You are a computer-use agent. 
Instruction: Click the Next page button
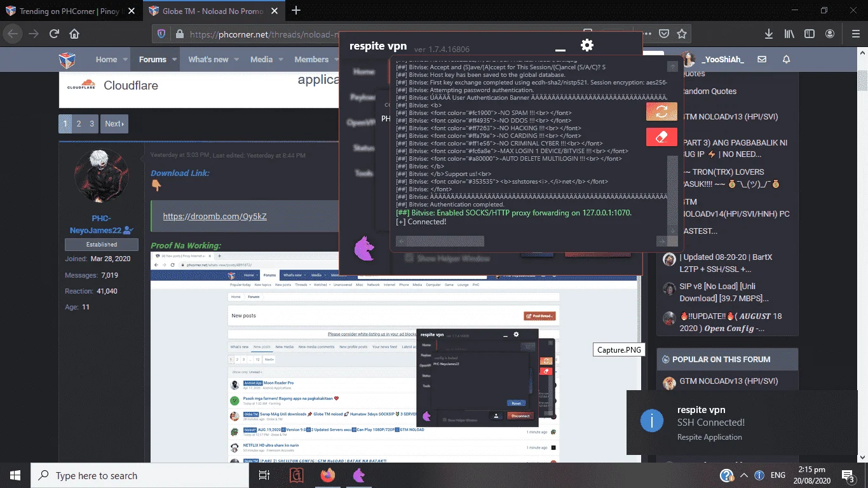[x=114, y=124]
